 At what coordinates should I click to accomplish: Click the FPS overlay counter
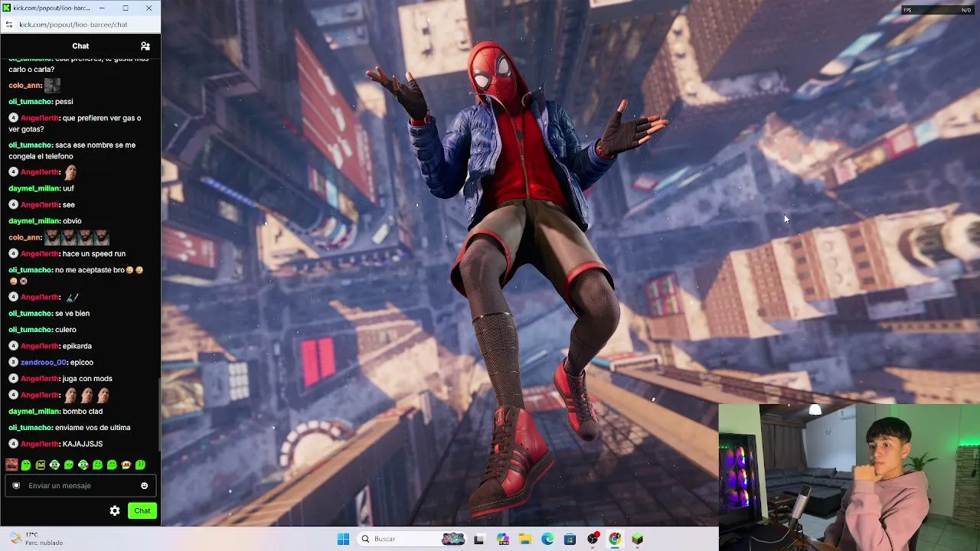tap(938, 10)
